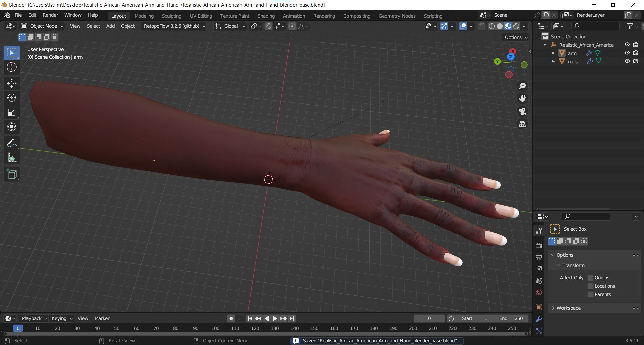644x345 pixels.
Task: Open the Output properties tab
Action: point(539,257)
